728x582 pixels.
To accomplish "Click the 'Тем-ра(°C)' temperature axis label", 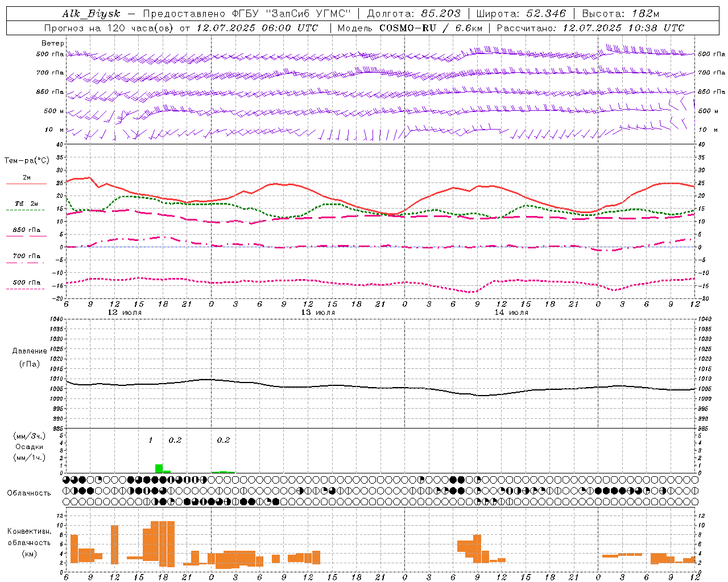I will tap(27, 161).
